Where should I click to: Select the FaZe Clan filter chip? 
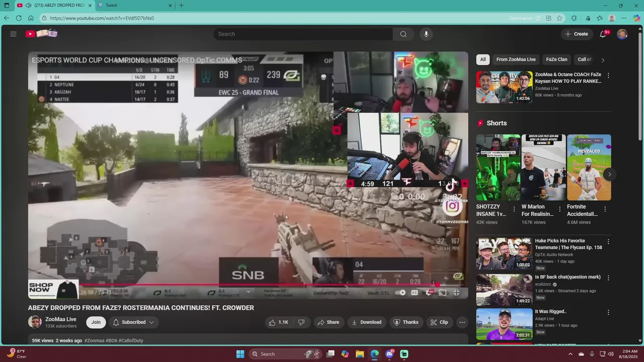tap(556, 59)
